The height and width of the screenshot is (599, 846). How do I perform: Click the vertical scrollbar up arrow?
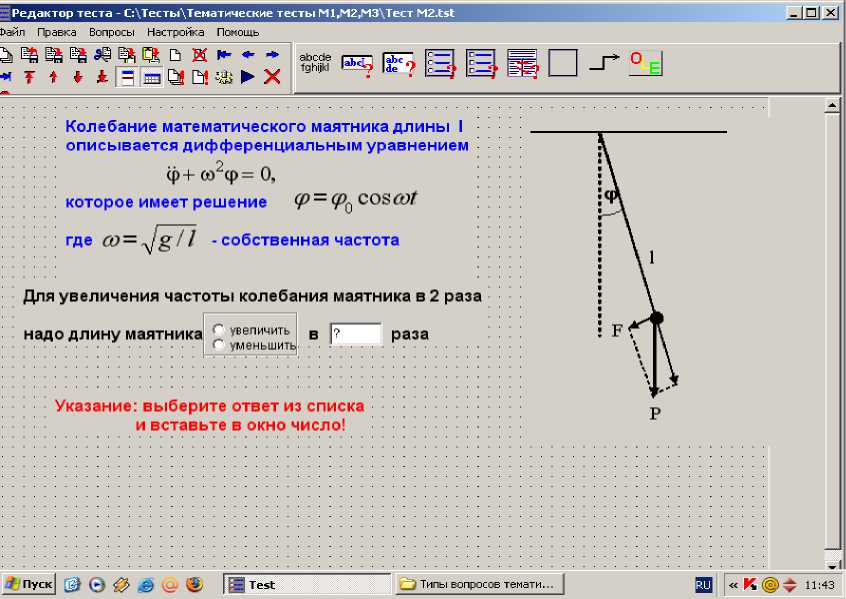pyautogui.click(x=831, y=105)
